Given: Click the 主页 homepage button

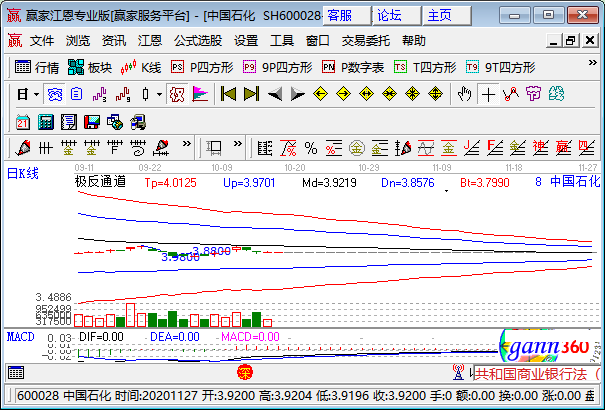Looking at the screenshot, I should 447,15.
